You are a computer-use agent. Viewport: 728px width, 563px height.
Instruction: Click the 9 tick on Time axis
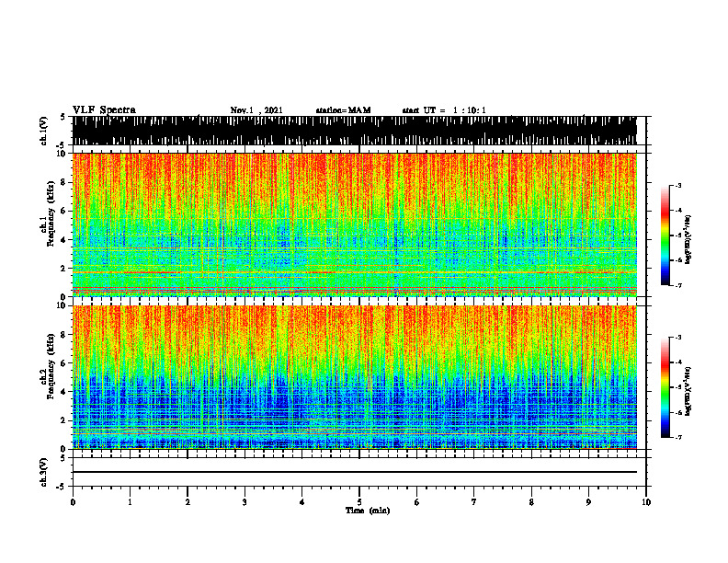[588, 502]
